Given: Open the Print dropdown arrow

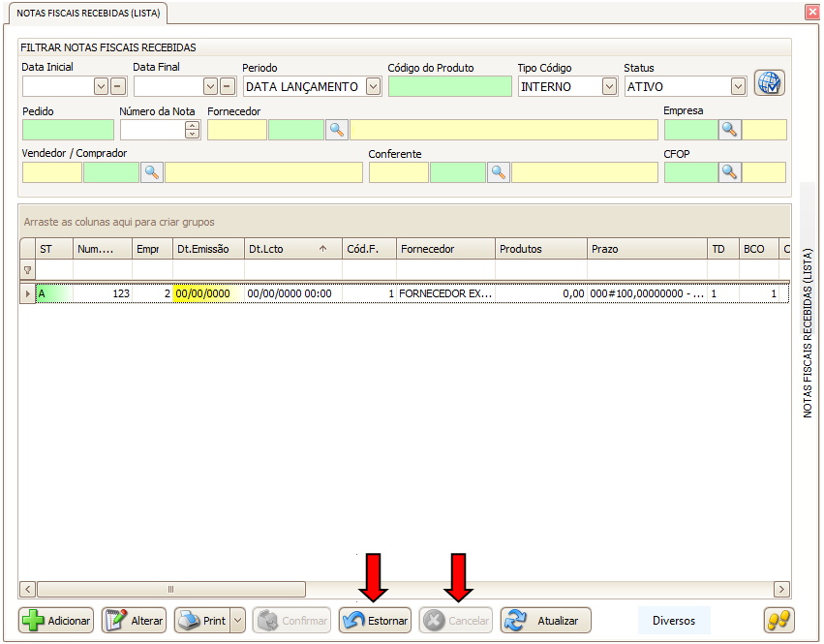Looking at the screenshot, I should (238, 621).
